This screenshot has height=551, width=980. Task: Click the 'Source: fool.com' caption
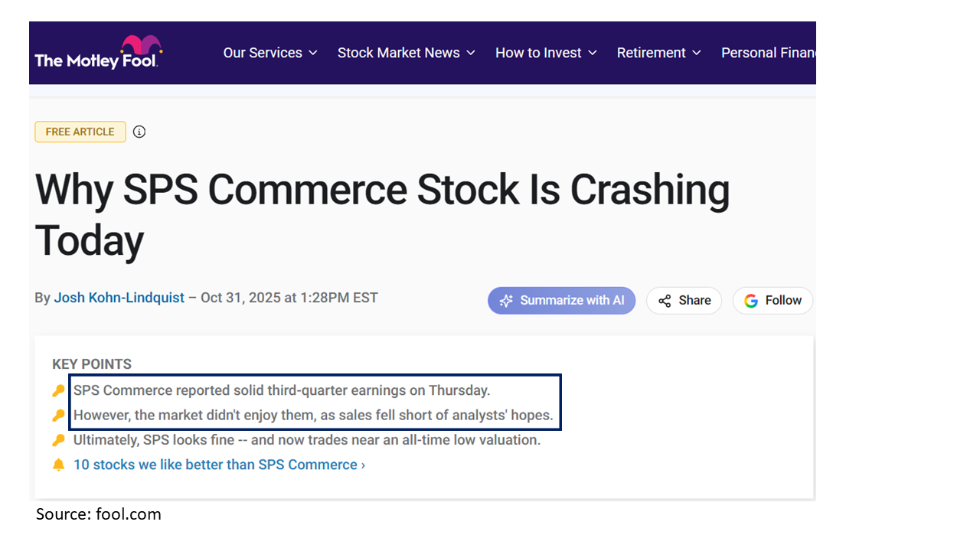click(x=99, y=514)
